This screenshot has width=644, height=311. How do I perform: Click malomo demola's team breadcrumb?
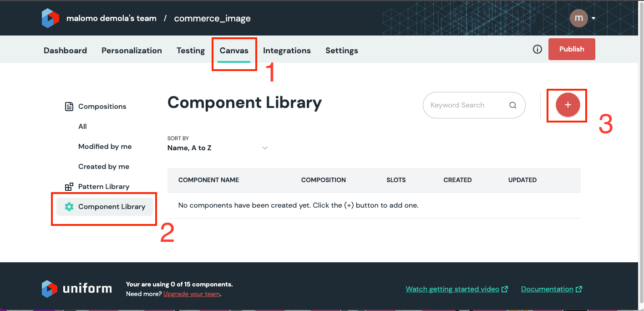112,19
